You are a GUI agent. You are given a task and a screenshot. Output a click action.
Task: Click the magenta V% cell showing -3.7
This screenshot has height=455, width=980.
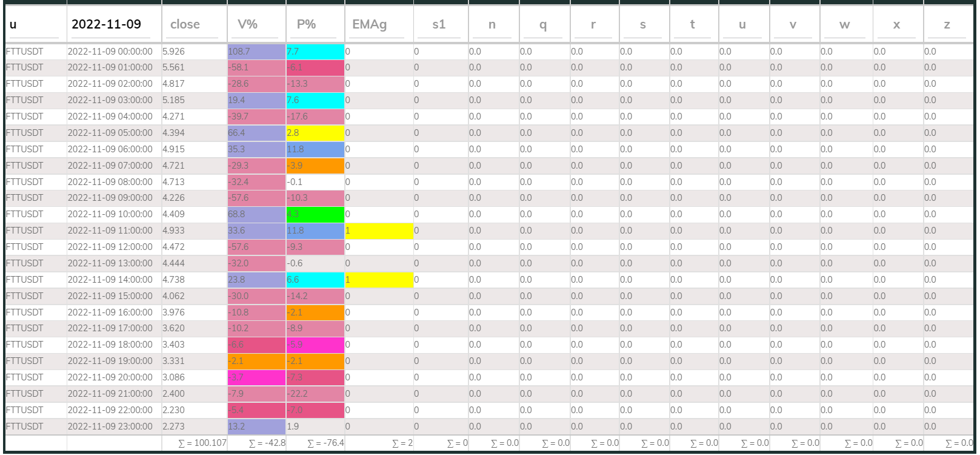[256, 377]
